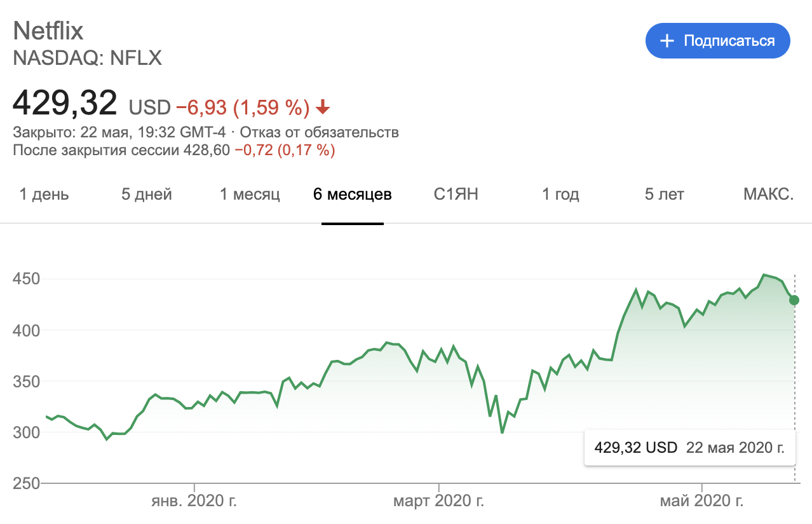Viewport: 812px width, 524px height.
Task: Click the NASDAQ: NFLX ticker text
Action: [88, 59]
